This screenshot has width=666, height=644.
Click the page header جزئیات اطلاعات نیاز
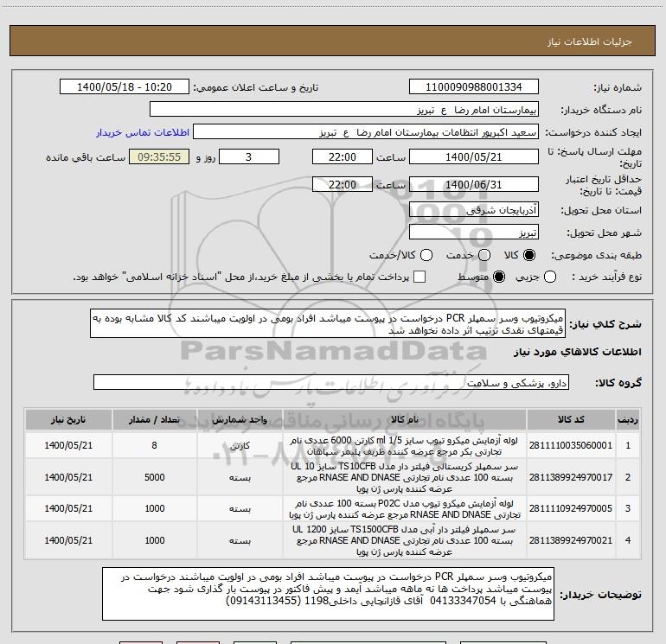point(590,41)
